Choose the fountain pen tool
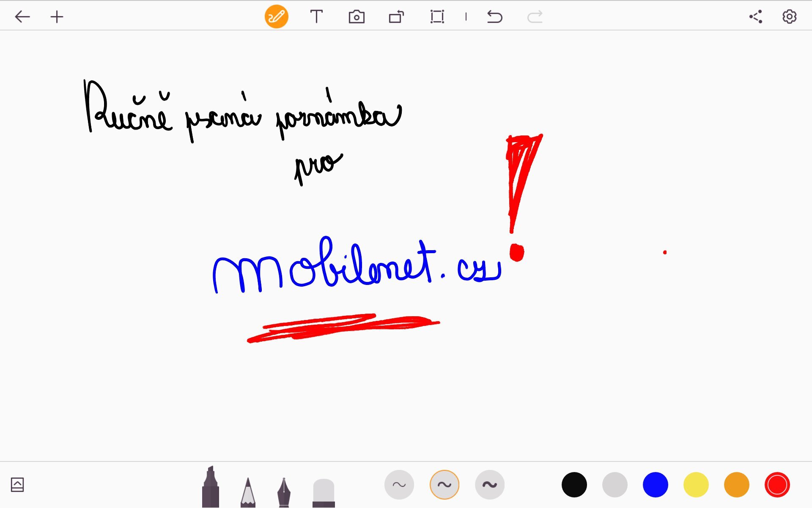Screen dimensions: 812x508 click(284, 492)
